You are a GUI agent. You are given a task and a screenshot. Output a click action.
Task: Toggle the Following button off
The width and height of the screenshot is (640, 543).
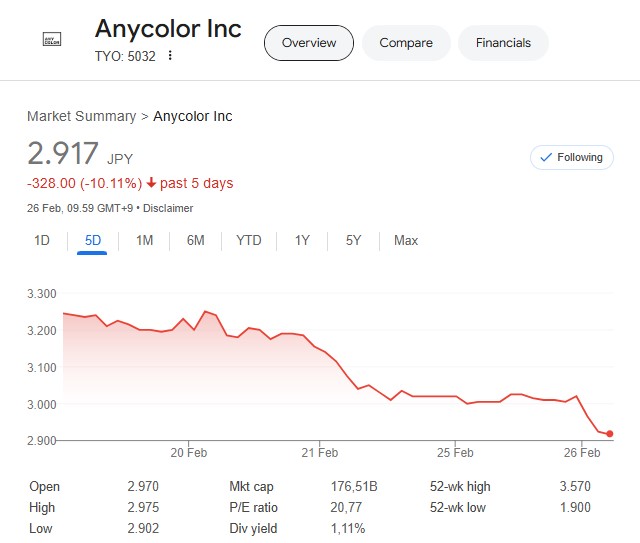pos(571,157)
